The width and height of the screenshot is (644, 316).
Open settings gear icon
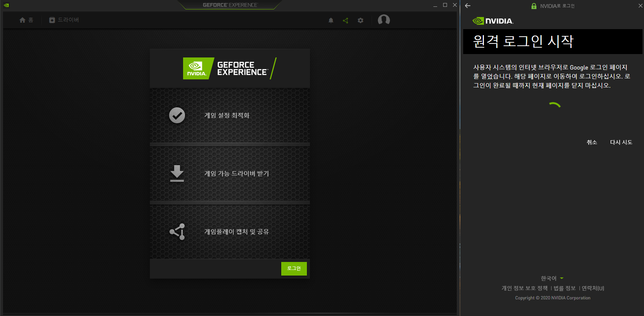pyautogui.click(x=361, y=20)
